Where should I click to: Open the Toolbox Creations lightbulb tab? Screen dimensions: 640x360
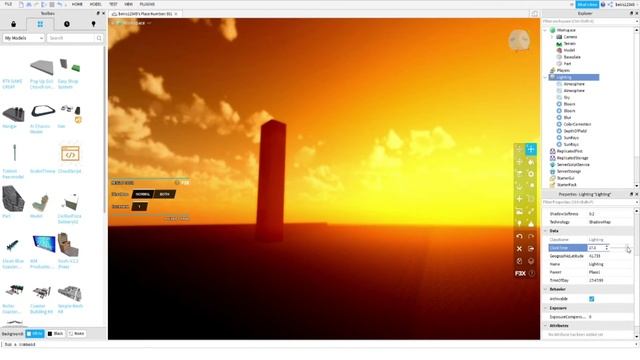[93, 24]
